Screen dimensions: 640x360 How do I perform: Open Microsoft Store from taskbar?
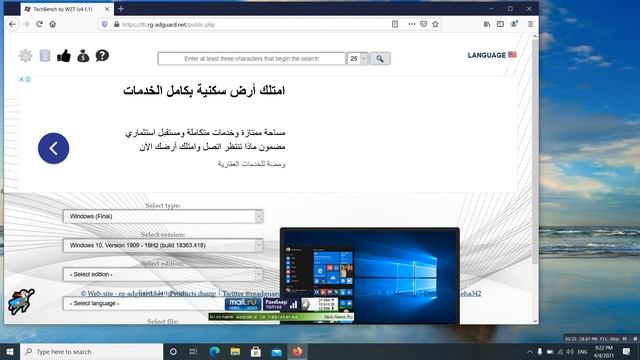(x=256, y=351)
